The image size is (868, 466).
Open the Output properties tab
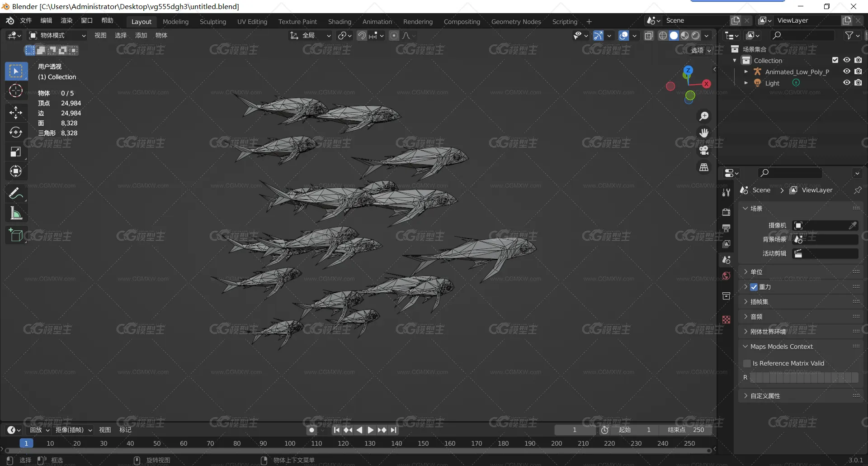coord(726,228)
